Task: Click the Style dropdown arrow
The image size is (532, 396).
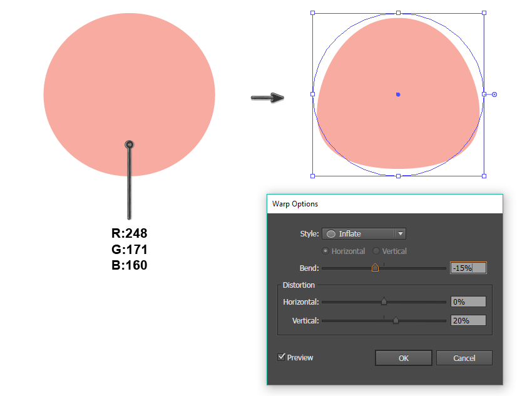Action: click(401, 233)
